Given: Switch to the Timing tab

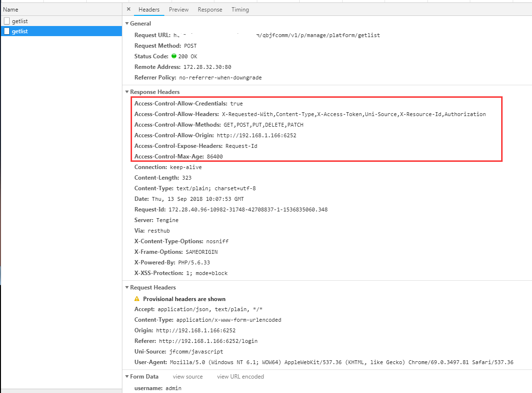Looking at the screenshot, I should pos(240,10).
